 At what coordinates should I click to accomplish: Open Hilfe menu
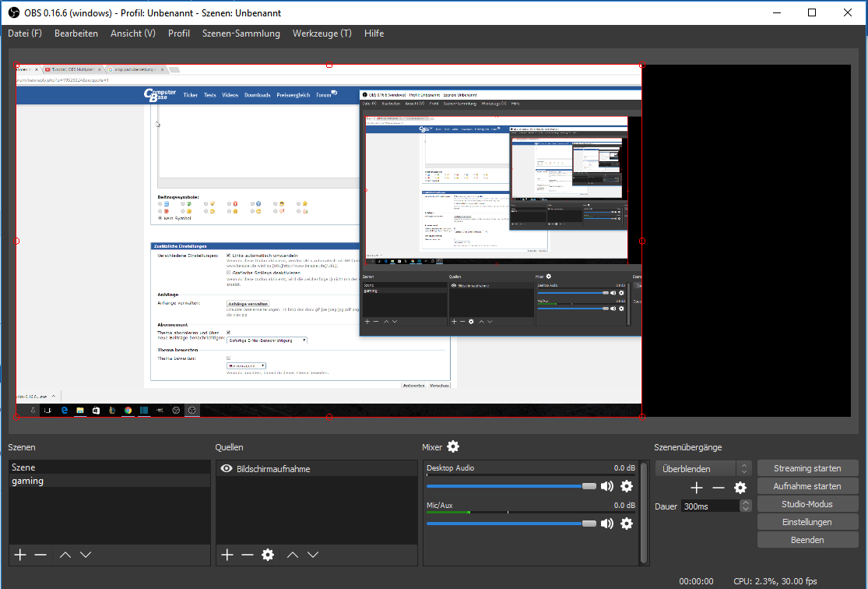[x=374, y=34]
